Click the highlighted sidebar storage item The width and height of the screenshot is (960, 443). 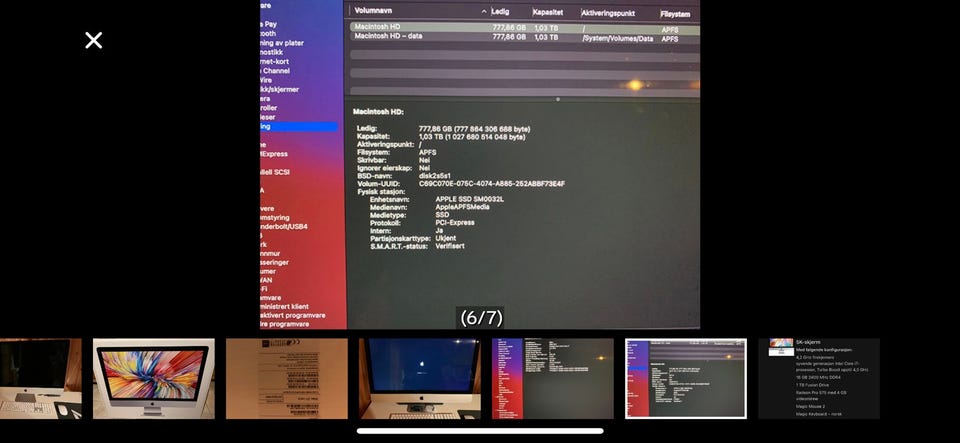pyautogui.click(x=299, y=127)
